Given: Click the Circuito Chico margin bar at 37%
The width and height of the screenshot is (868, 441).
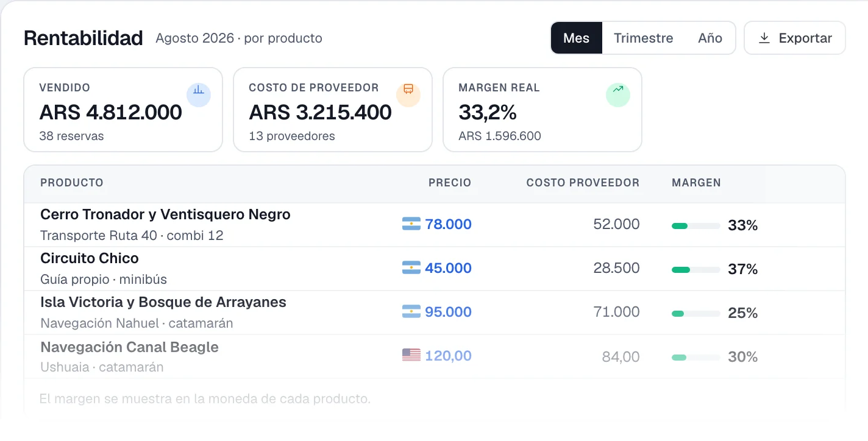Looking at the screenshot, I should pyautogui.click(x=696, y=270).
